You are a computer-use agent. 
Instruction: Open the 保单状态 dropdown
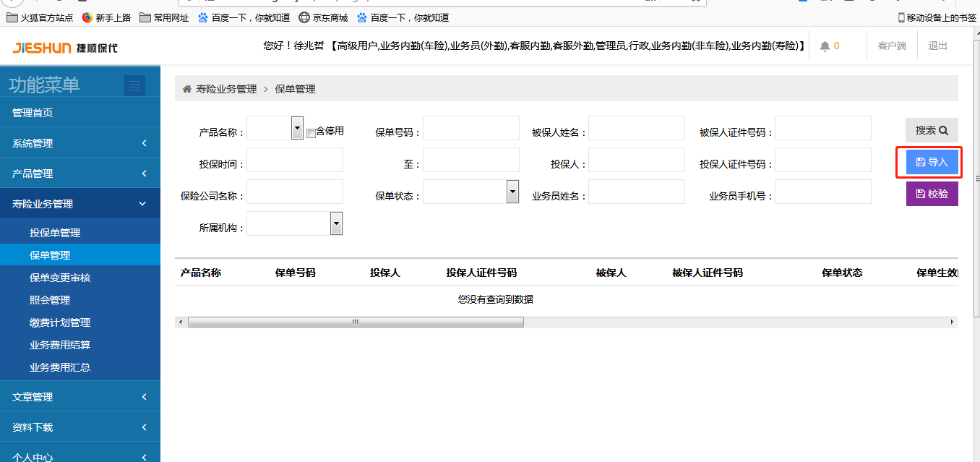tap(512, 192)
